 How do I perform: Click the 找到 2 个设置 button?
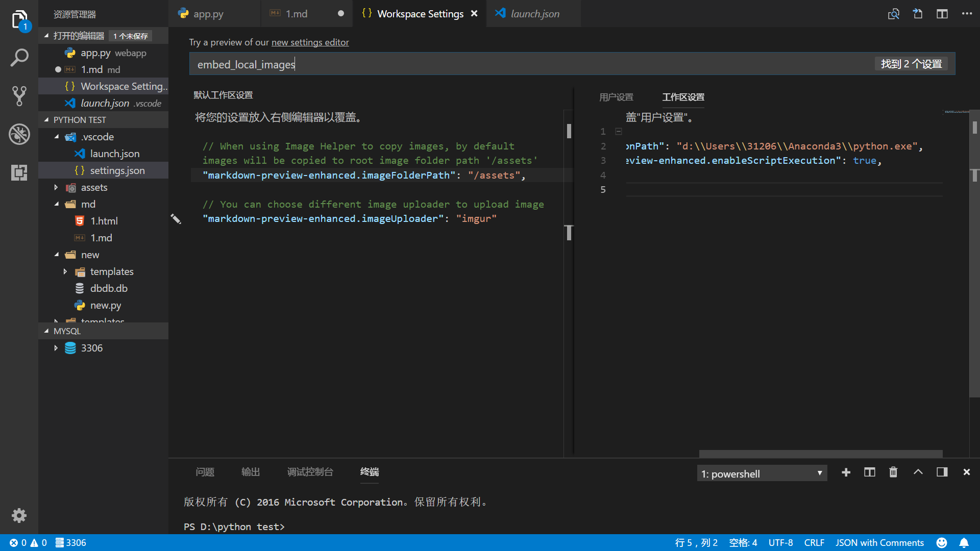pyautogui.click(x=911, y=64)
